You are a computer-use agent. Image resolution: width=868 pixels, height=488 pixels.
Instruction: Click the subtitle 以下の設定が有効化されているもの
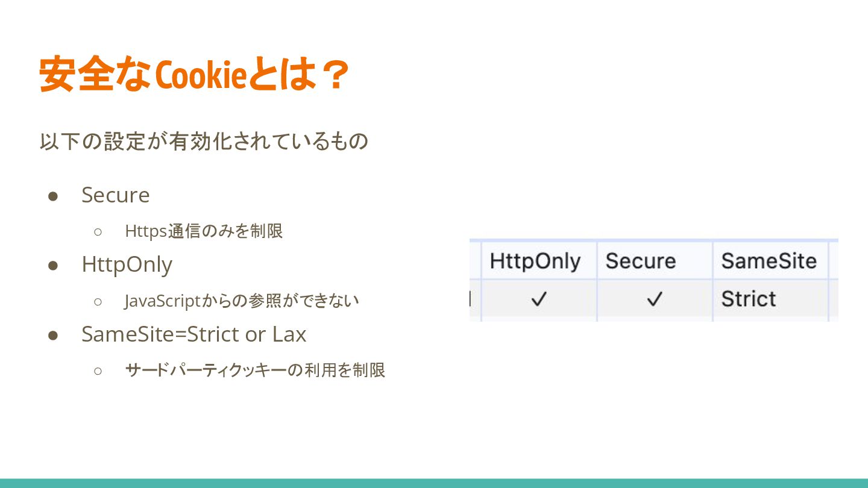click(x=204, y=142)
